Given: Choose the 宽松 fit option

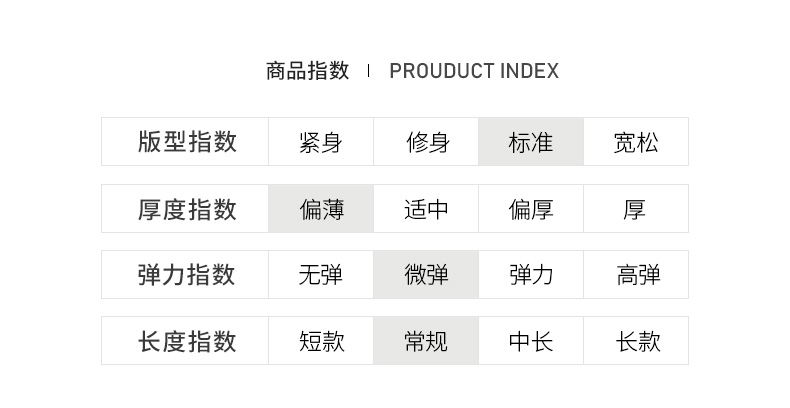Looking at the screenshot, I should [636, 142].
